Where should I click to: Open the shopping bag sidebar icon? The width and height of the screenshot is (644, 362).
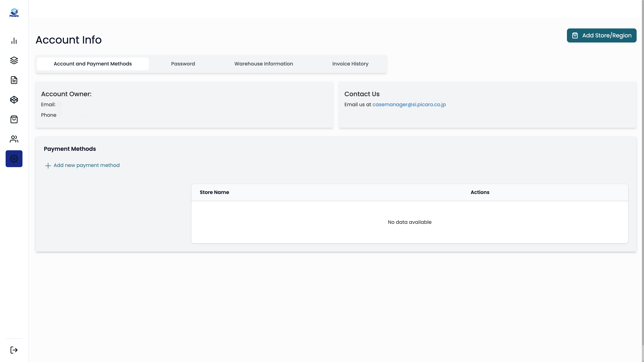coord(14,119)
